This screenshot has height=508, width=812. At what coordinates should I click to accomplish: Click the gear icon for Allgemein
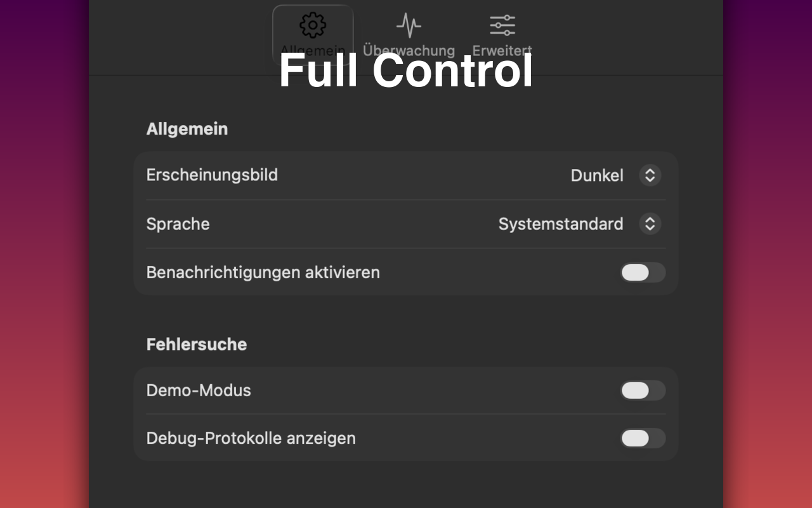[313, 25]
